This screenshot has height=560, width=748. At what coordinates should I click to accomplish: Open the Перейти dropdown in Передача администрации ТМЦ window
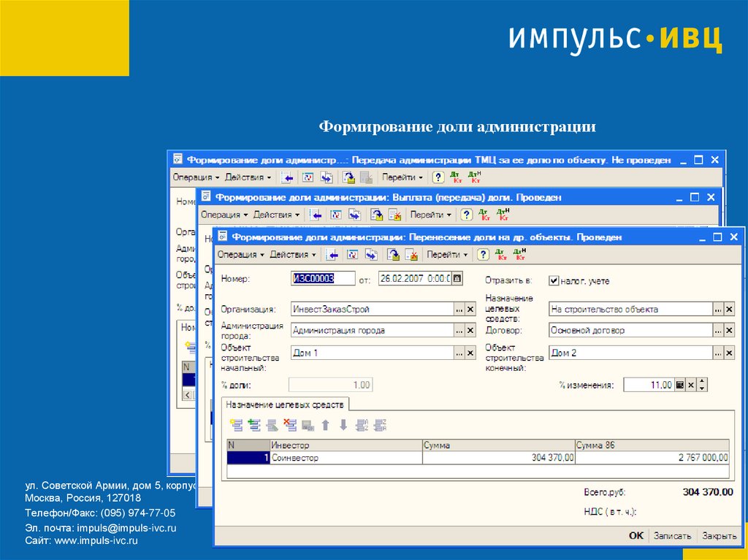(x=402, y=177)
